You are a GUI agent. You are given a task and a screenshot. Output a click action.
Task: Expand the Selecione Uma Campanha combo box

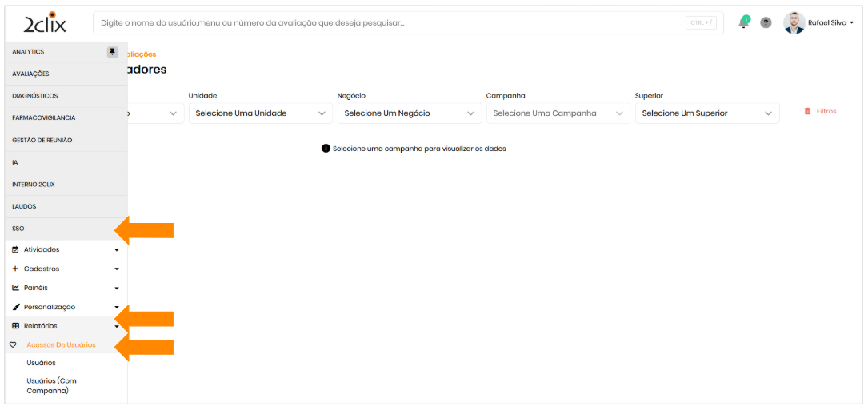pos(558,113)
